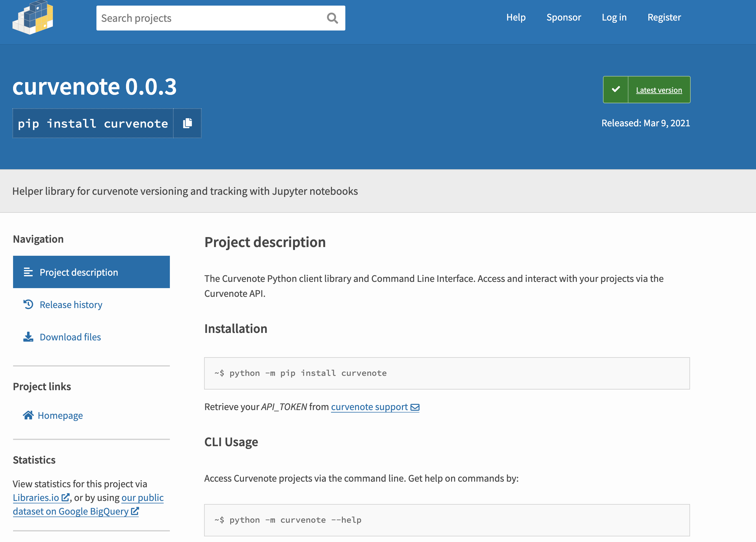This screenshot has width=756, height=542.
Task: Click the Statistics sidebar heading
Action: coord(34,460)
